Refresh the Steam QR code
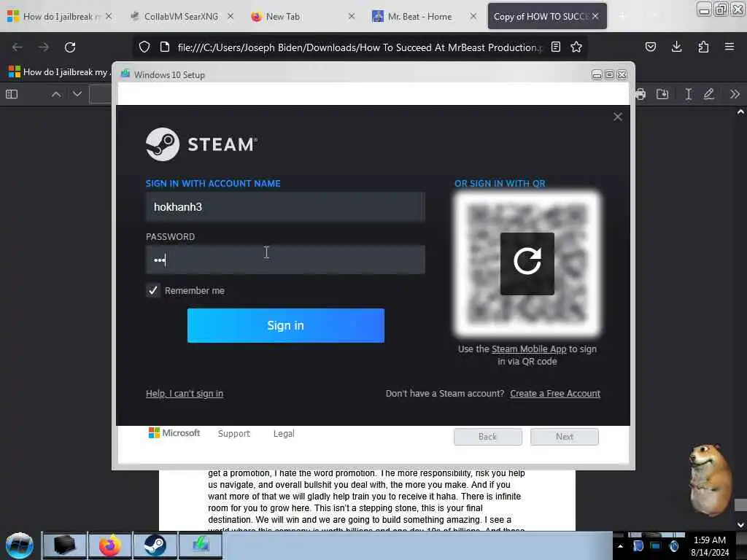Viewport: 747px width, 560px height. (x=527, y=263)
